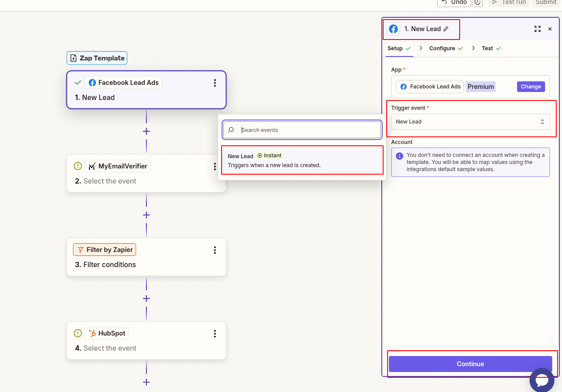Click the MyEmailVerifier logo on step 2
This screenshot has height=392, width=562.
[92, 166]
